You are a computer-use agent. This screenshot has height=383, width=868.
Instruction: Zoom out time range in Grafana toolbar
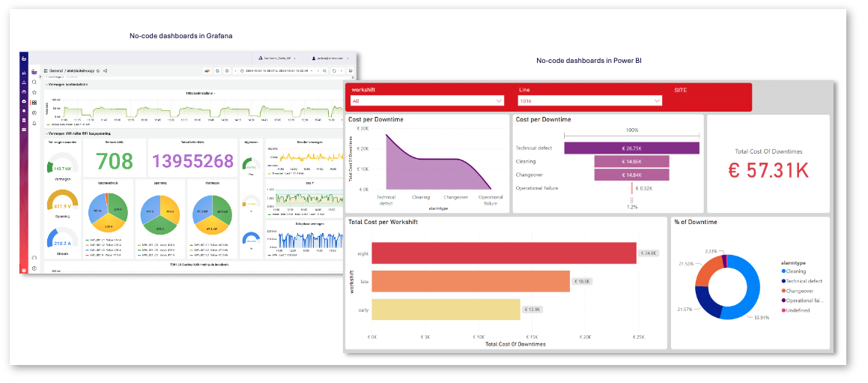325,71
